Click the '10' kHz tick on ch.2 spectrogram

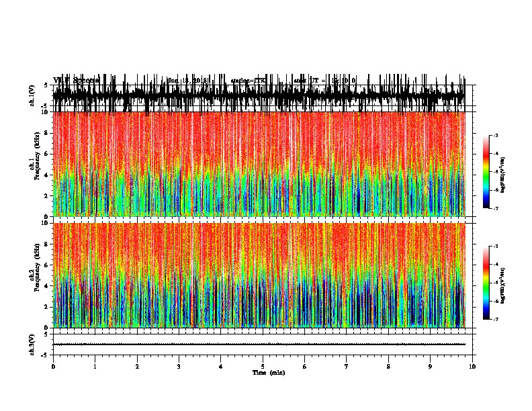coord(46,223)
